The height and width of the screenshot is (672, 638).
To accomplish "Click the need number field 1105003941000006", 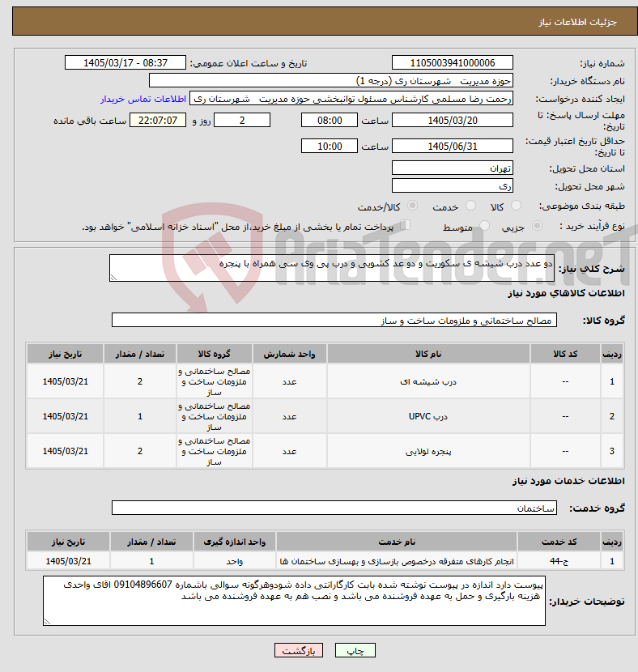I will (x=453, y=63).
